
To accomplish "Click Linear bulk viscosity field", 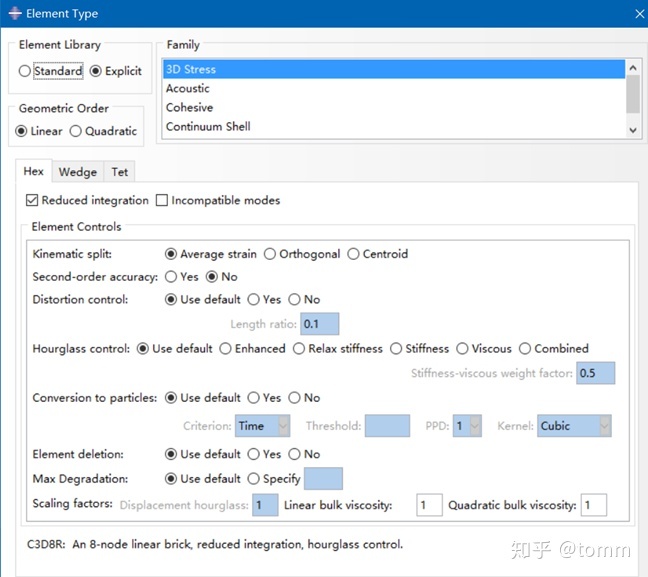I will point(429,505).
